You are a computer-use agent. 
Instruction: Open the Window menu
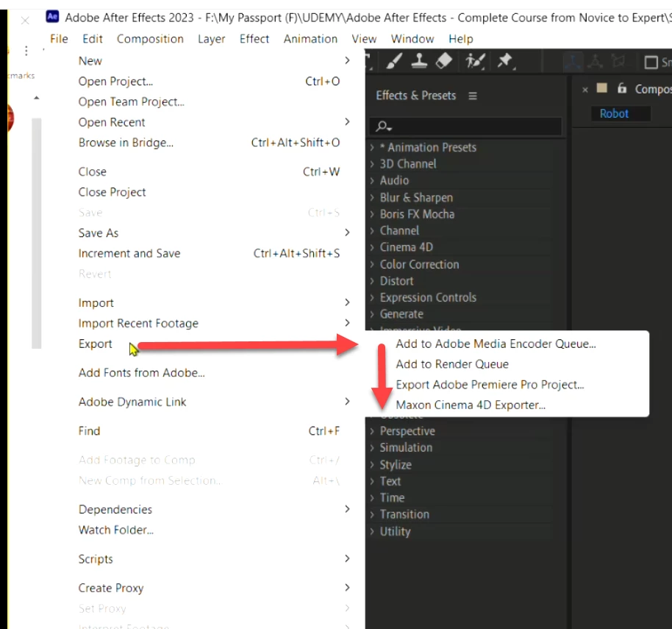point(412,39)
